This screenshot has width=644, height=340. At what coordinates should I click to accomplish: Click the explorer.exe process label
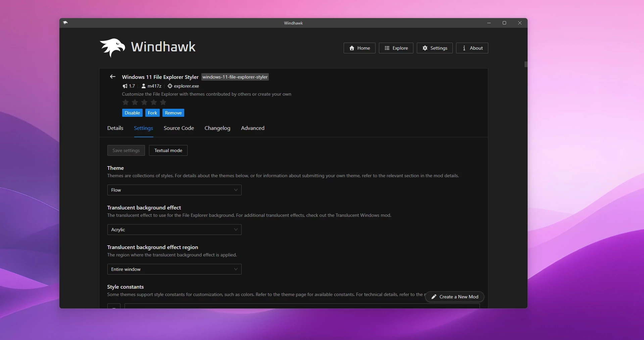(186, 86)
